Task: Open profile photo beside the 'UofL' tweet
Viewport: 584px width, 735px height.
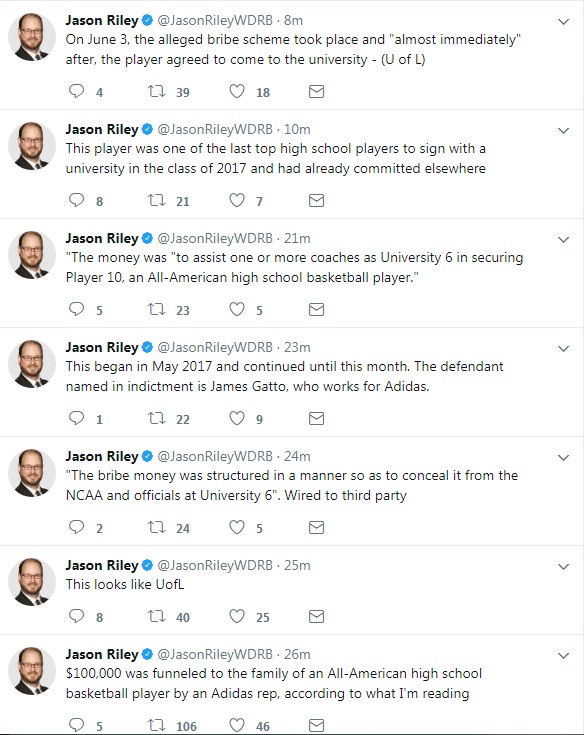Action: click(32, 582)
